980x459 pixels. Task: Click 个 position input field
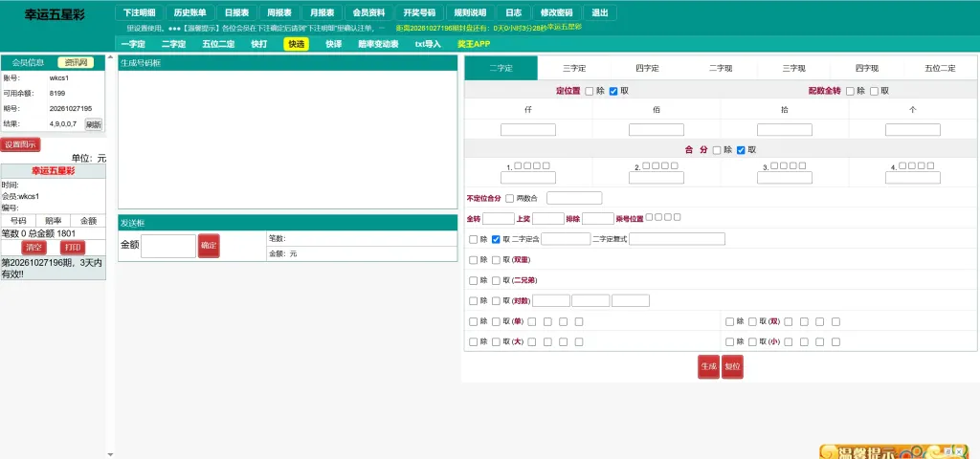pyautogui.click(x=912, y=130)
